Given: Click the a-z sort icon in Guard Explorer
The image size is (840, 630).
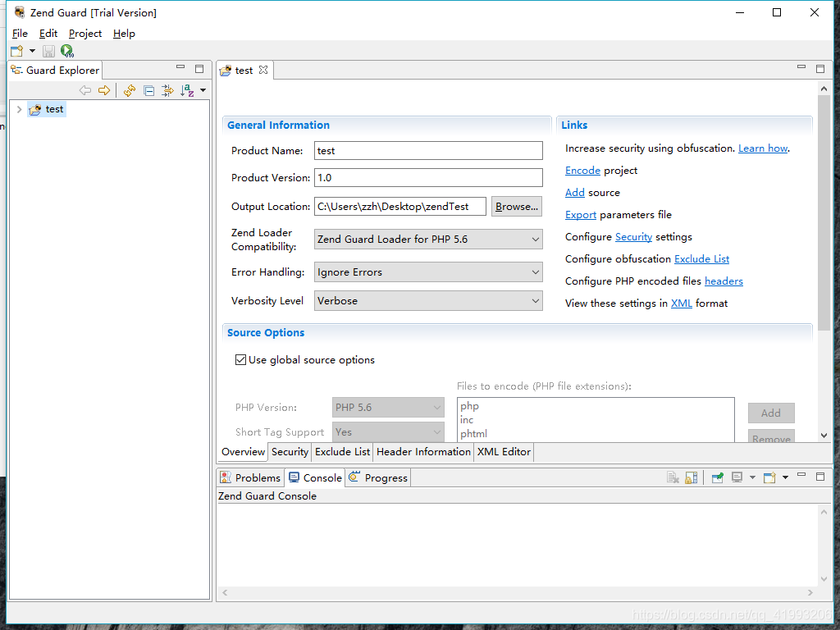Looking at the screenshot, I should click(x=187, y=90).
